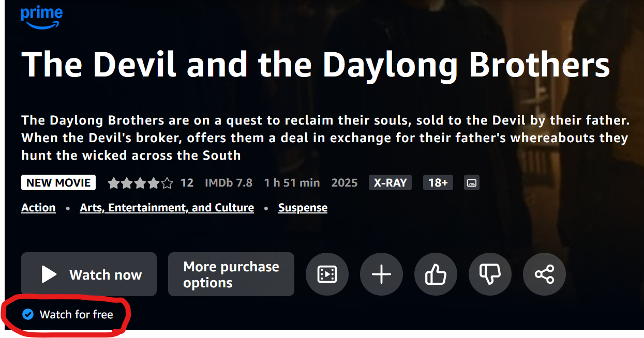Click the 18+ maturity rating badge
This screenshot has height=338, width=644.
tap(438, 182)
